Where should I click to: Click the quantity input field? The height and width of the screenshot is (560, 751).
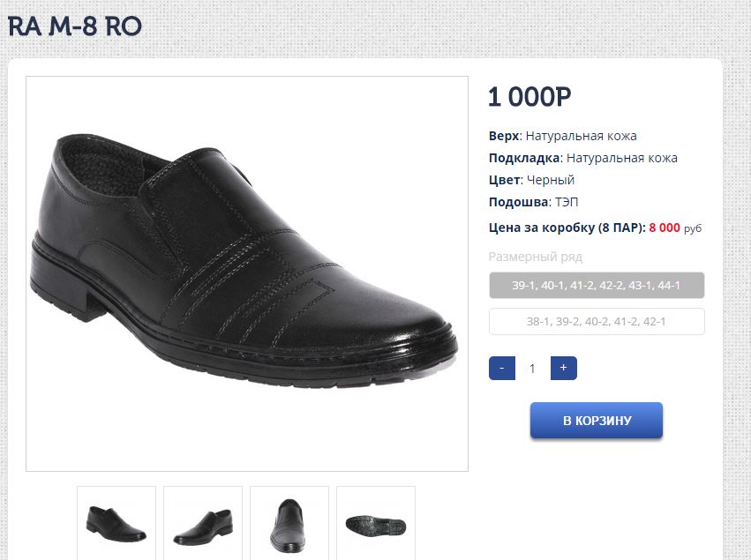tap(532, 369)
